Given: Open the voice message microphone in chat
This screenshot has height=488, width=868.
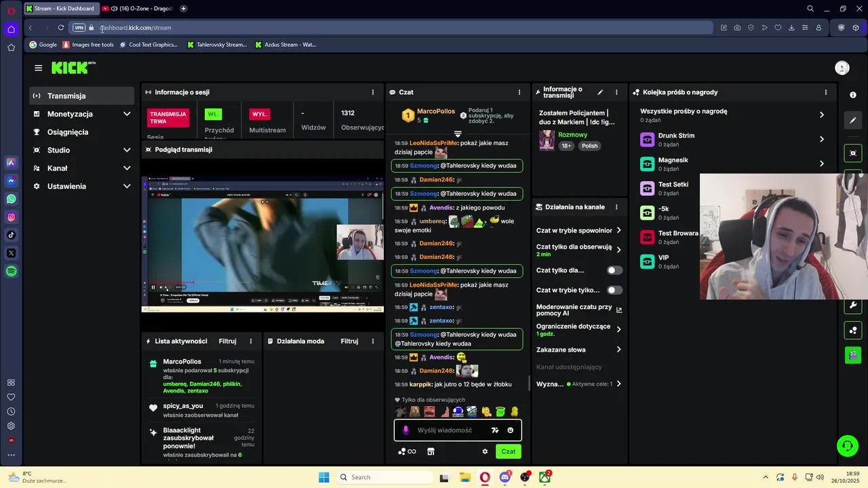Looking at the screenshot, I should [x=406, y=430].
